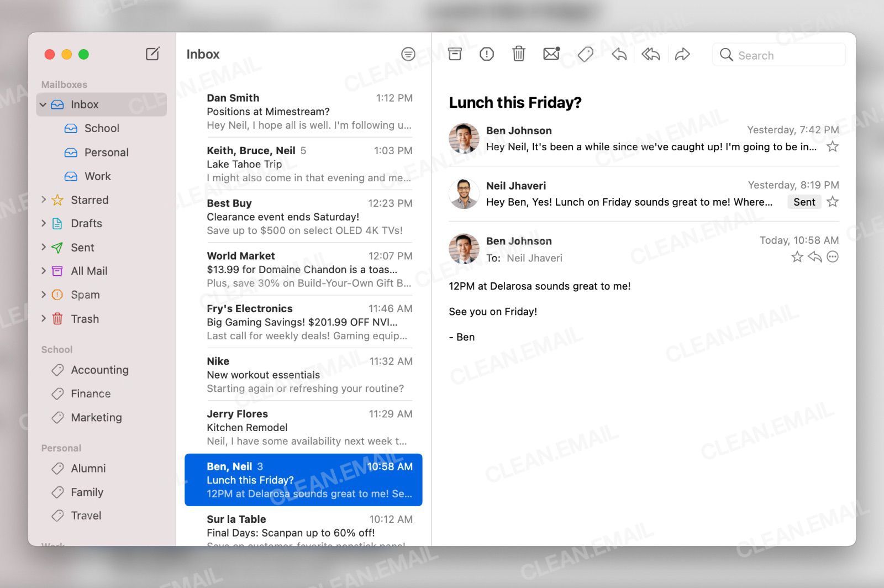The height and width of the screenshot is (588, 884).
Task: Reply all to the conversation
Action: (x=650, y=54)
